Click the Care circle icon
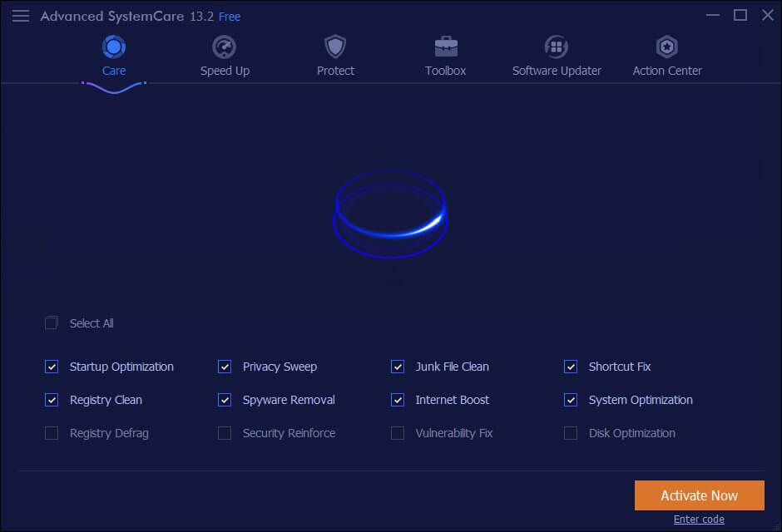The height and width of the screenshot is (532, 782). [x=114, y=47]
